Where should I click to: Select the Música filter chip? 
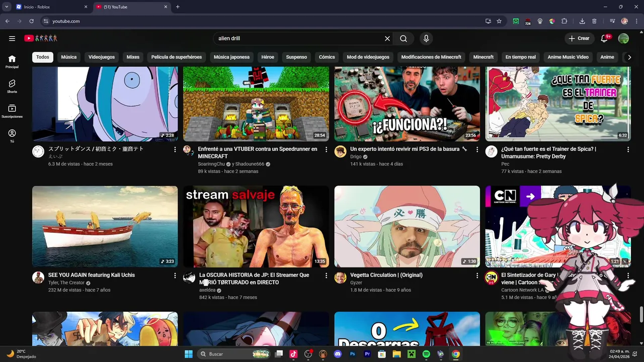point(69,57)
